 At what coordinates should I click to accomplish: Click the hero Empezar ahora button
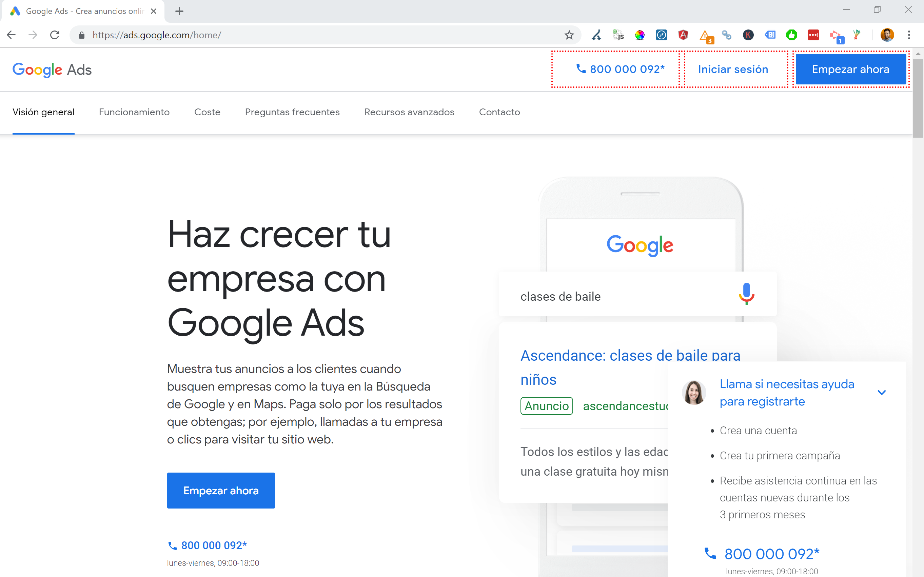click(x=221, y=490)
